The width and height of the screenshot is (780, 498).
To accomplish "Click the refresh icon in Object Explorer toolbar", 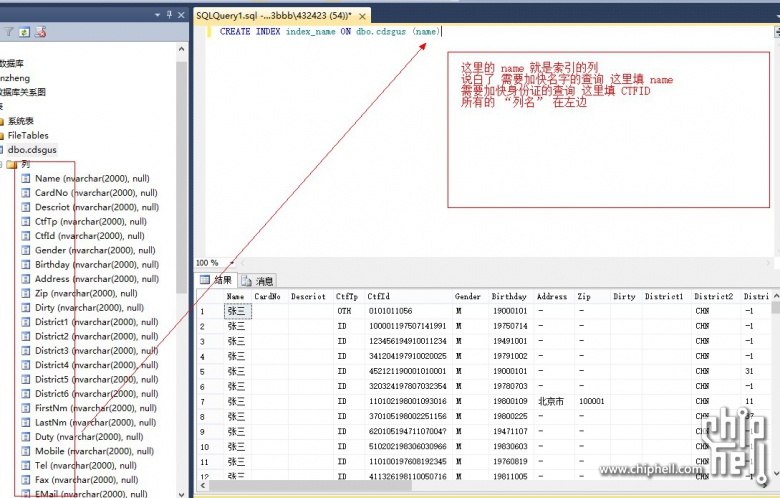I will [24, 32].
